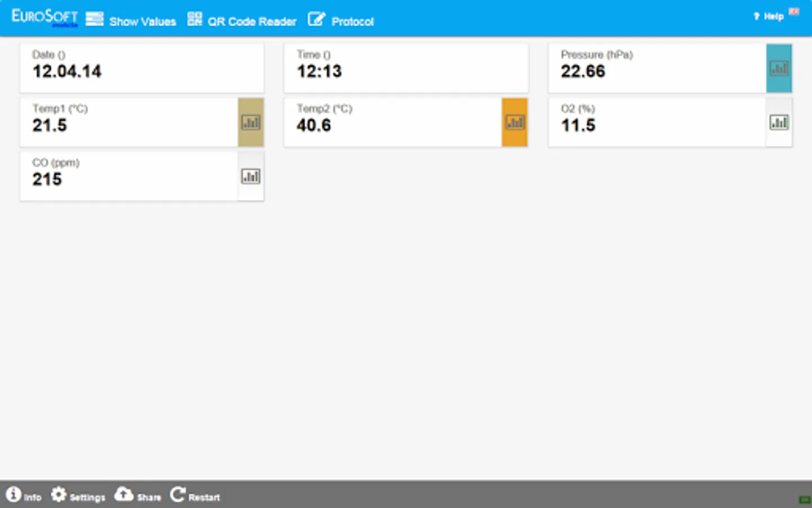Click the Temp1 (°C) label
Image resolution: width=812 pixels, height=508 pixels.
click(x=60, y=108)
